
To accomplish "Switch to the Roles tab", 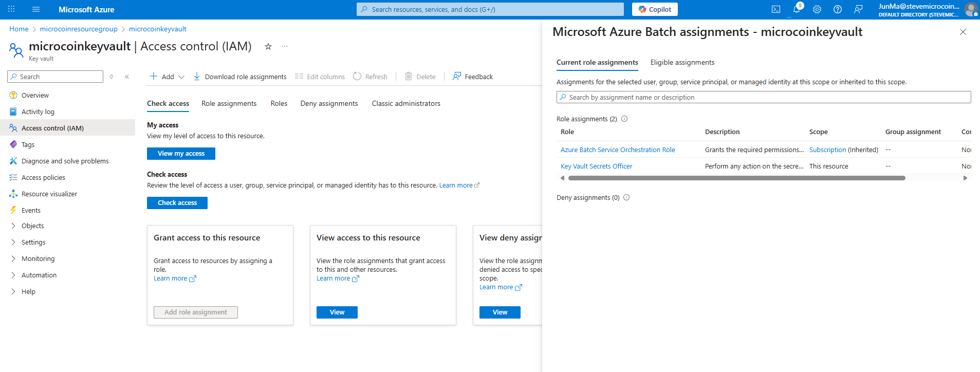I will point(279,103).
